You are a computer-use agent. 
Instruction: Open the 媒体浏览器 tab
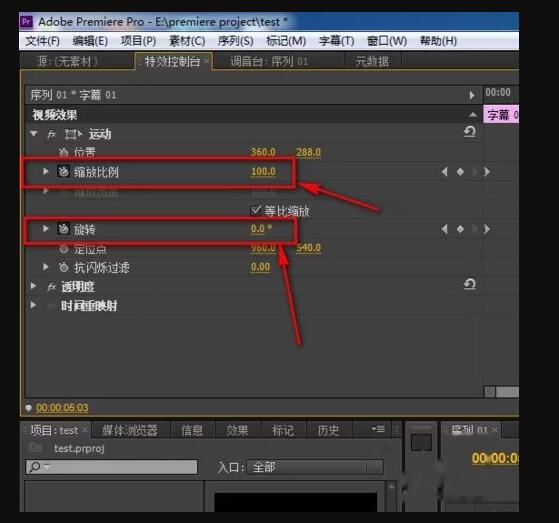coord(130,431)
